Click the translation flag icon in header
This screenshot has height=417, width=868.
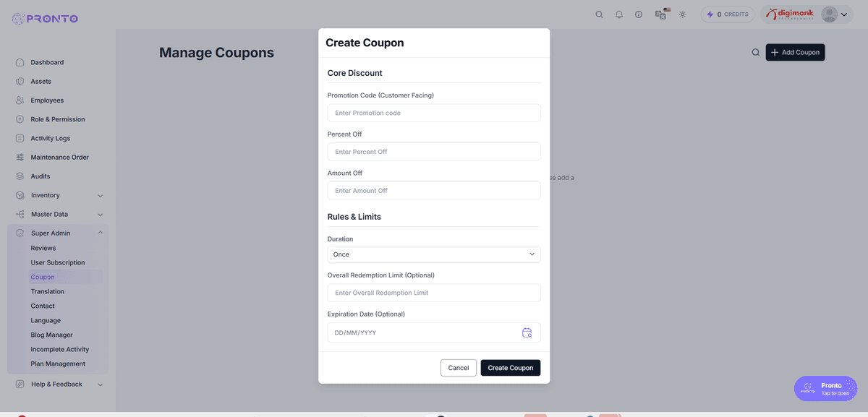coord(660,14)
